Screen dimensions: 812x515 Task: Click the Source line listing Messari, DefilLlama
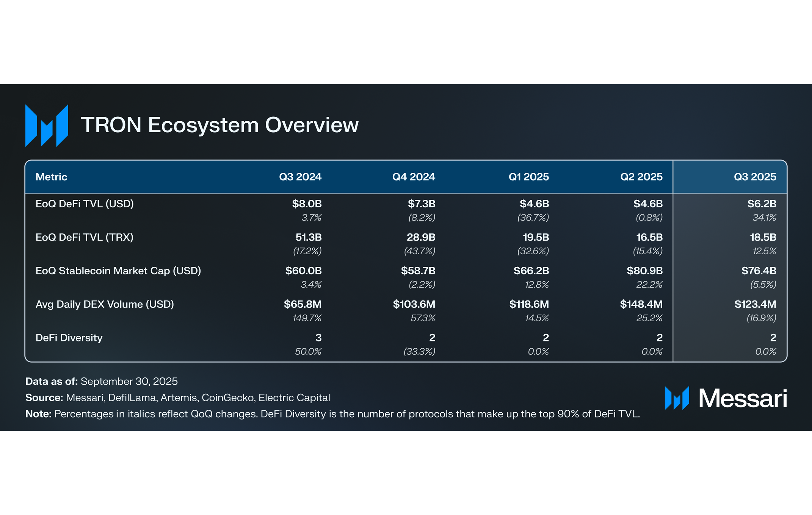click(177, 398)
